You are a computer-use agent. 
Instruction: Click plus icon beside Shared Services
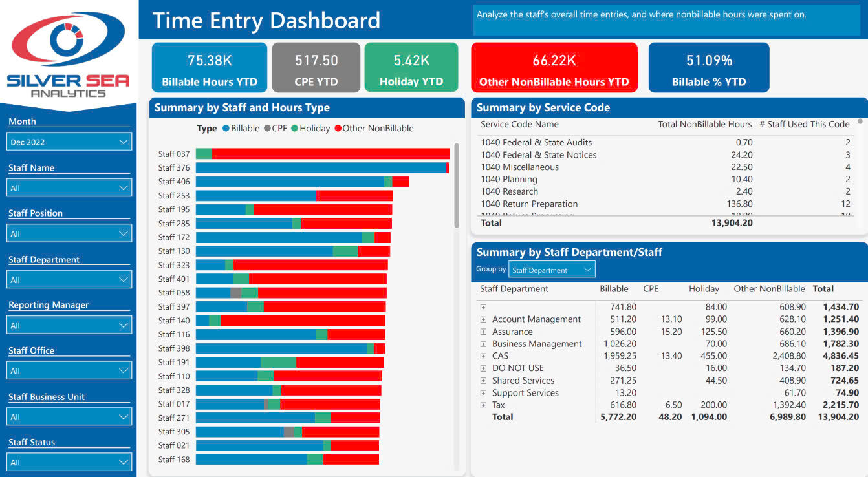(x=483, y=381)
